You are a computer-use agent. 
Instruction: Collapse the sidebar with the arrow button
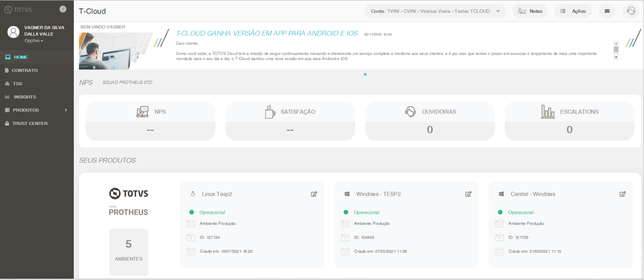63,9
